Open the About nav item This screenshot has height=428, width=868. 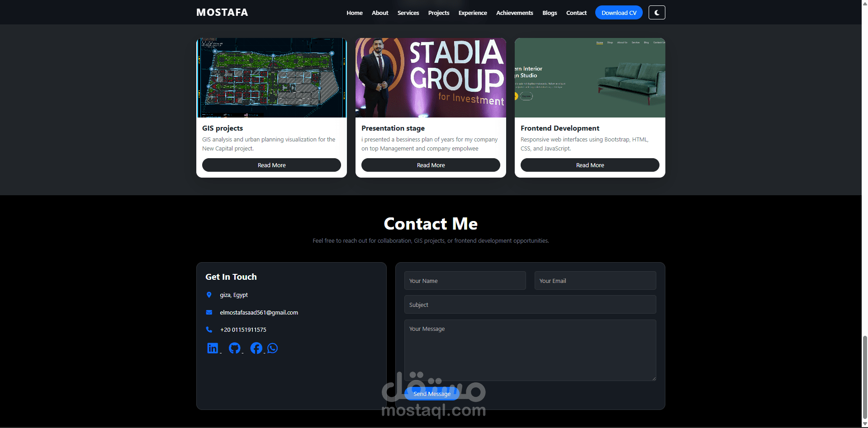(x=380, y=13)
